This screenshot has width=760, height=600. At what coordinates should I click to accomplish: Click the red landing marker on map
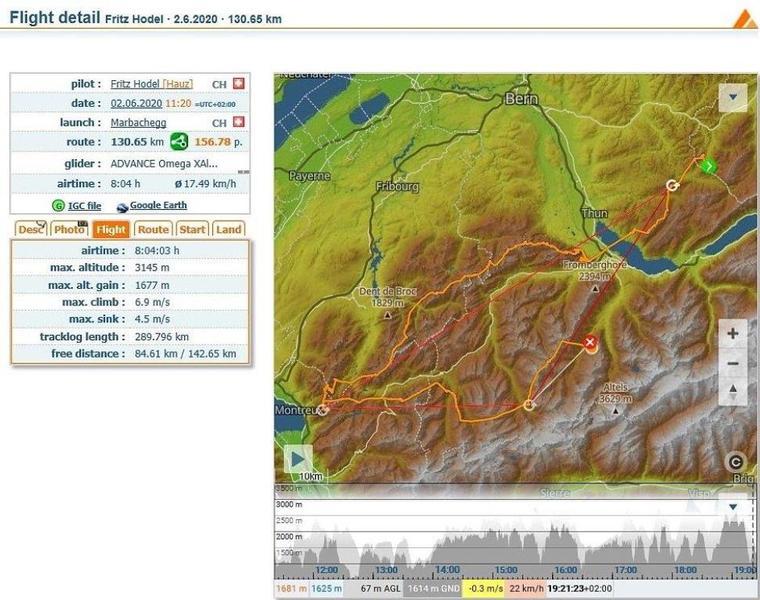[x=590, y=343]
